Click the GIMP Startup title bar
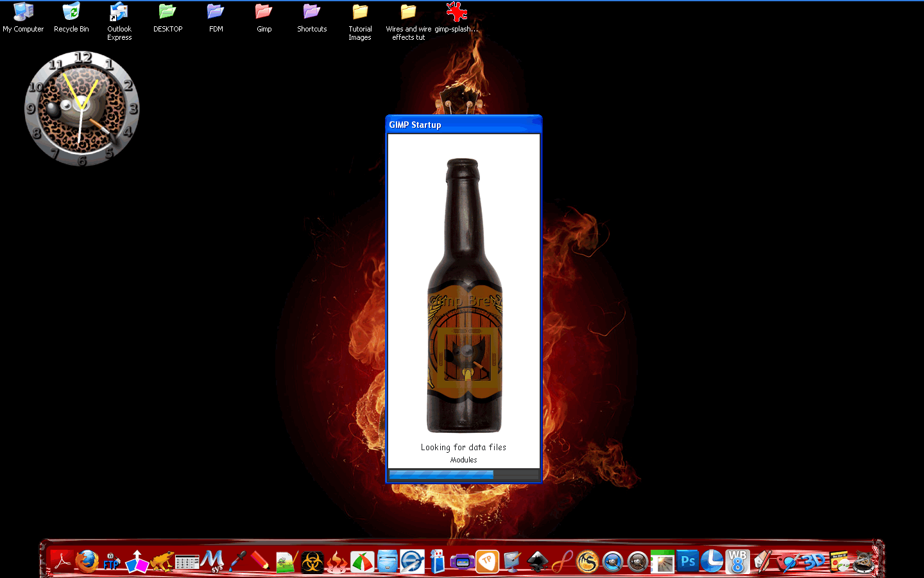Screen dimensions: 924x578 coord(463,125)
